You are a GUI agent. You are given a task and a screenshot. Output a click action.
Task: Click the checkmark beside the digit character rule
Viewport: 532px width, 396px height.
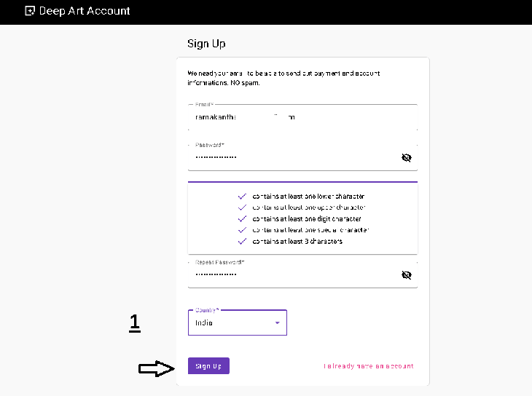click(x=242, y=218)
